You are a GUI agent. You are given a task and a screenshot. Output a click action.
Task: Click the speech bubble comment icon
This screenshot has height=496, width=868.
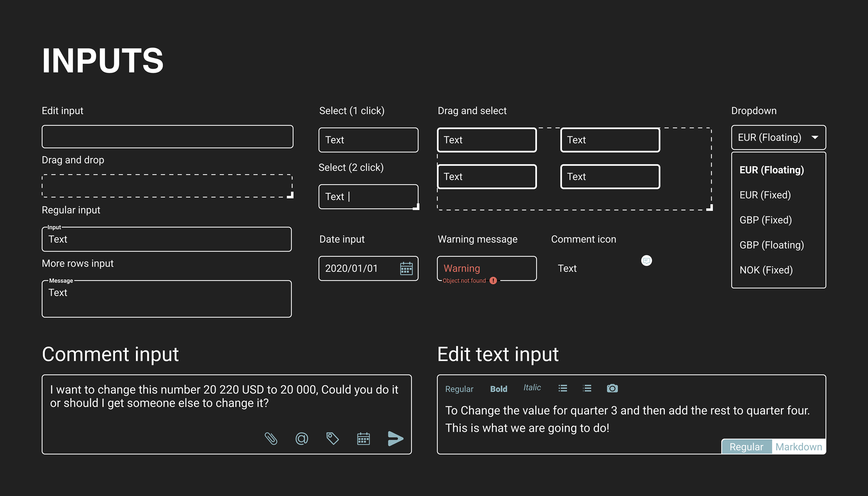coord(646,261)
